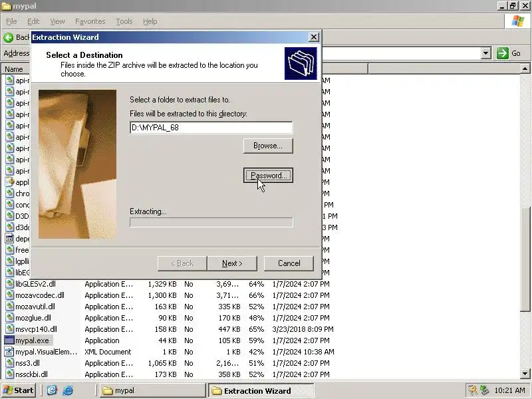Open the Help menu
532x399 pixels.
point(150,21)
